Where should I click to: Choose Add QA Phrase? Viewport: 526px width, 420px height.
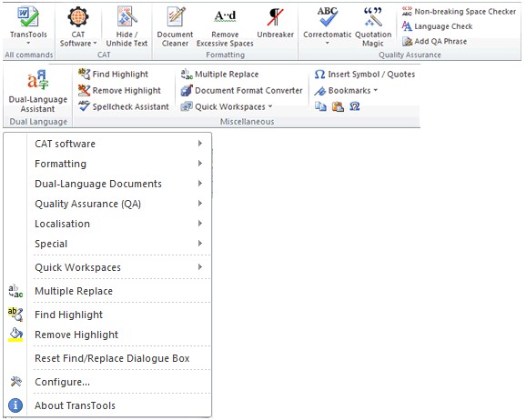pos(434,41)
